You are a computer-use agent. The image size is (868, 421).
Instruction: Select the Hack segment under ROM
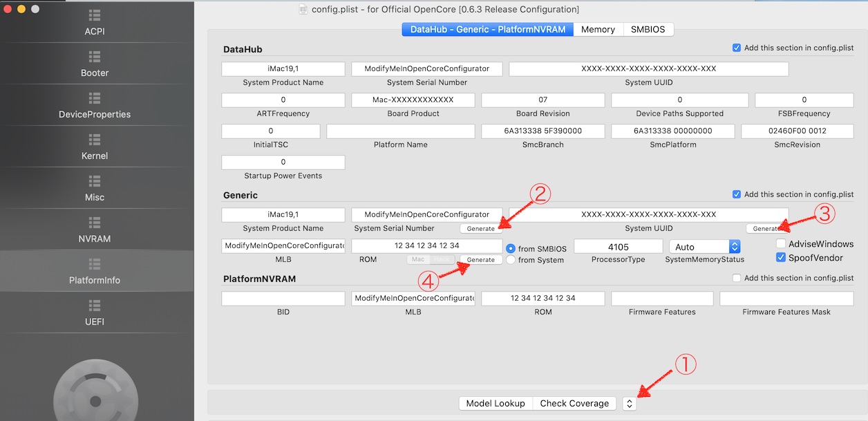[442, 260]
